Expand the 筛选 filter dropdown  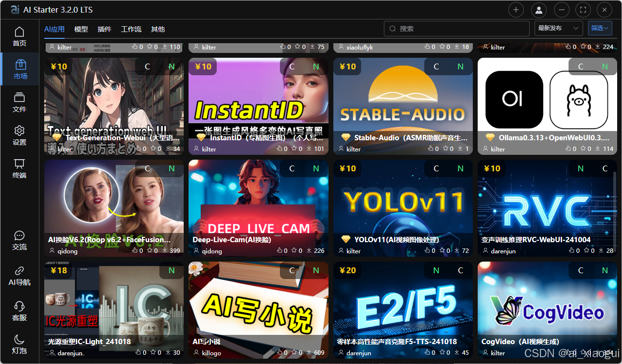tap(600, 29)
